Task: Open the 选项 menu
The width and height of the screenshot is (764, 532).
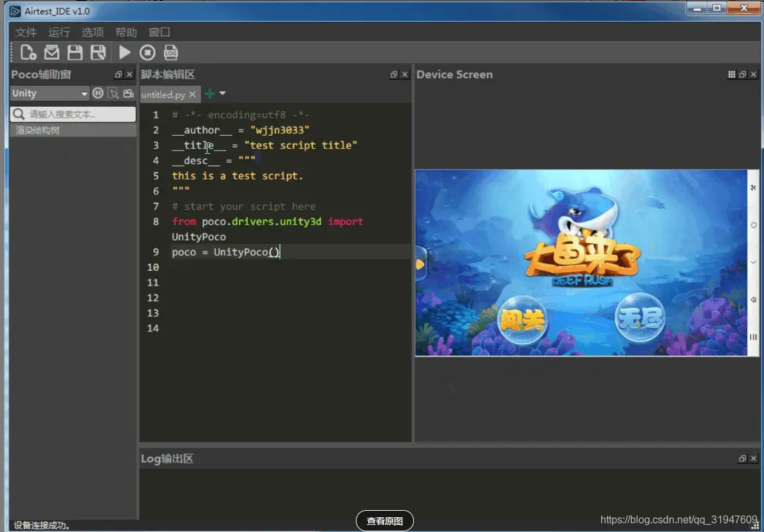Action: pos(93,32)
